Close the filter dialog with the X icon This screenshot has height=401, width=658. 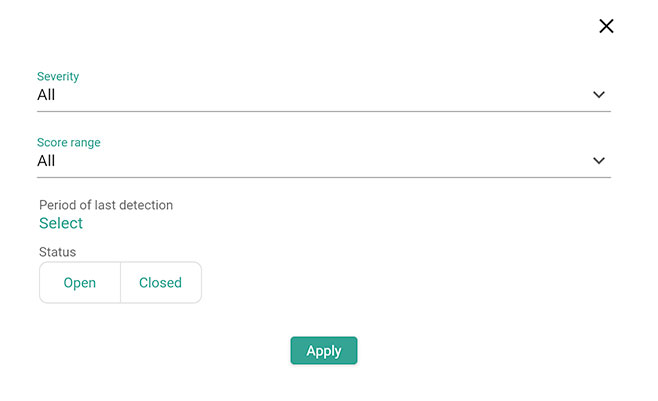606,26
